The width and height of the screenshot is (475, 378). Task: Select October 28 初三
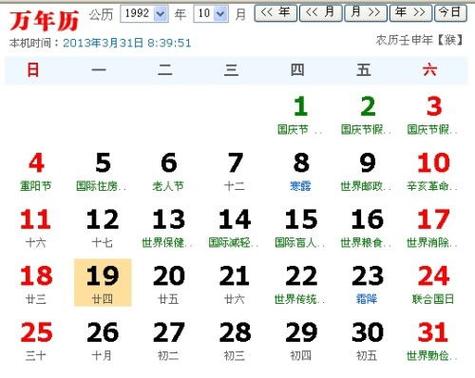tap(234, 341)
